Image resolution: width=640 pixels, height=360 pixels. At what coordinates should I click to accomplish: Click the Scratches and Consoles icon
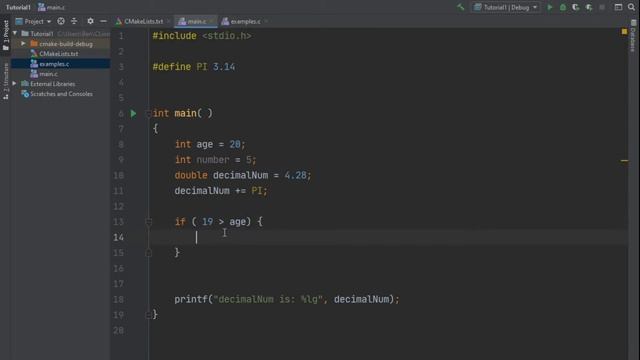[x=25, y=94]
